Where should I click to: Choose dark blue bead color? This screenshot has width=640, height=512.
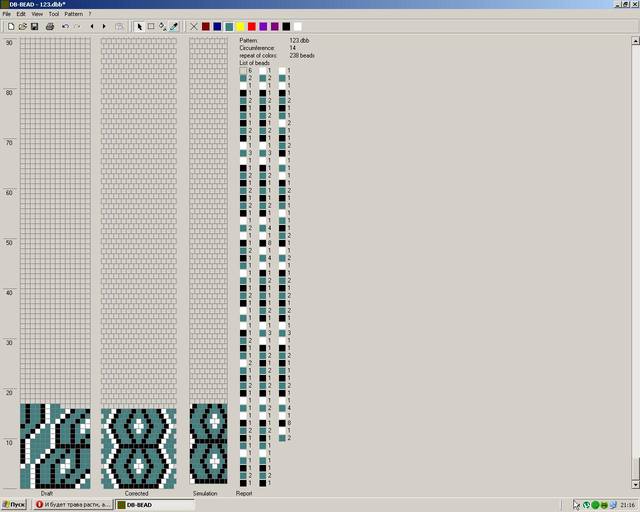(217, 27)
